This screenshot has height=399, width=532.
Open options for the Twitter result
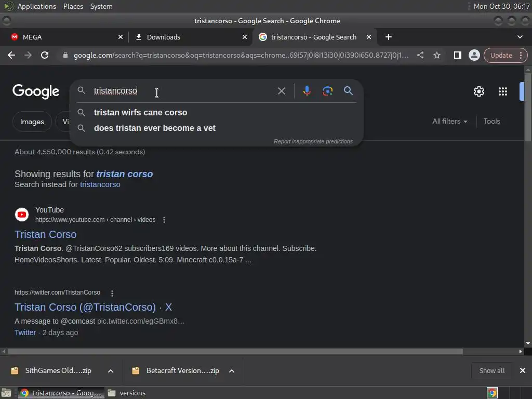(x=112, y=293)
